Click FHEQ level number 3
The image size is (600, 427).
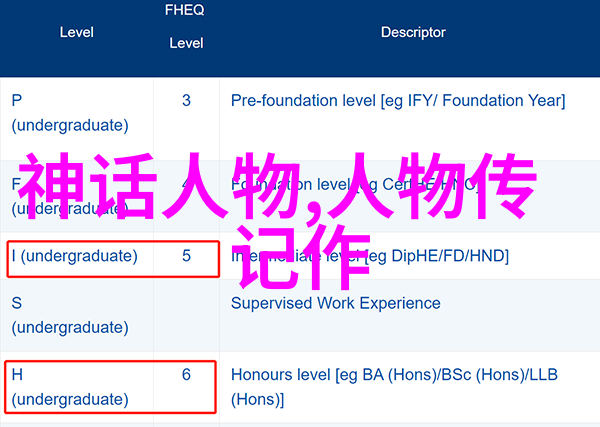[186, 101]
